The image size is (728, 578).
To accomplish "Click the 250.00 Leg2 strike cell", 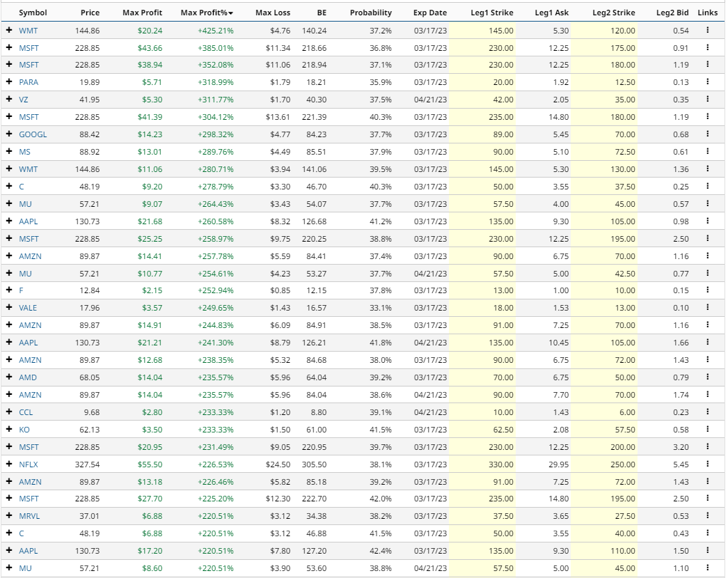I will point(623,464).
